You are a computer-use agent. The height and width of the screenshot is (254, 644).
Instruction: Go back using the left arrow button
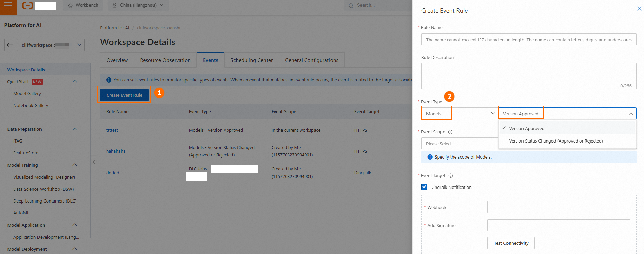(x=10, y=45)
